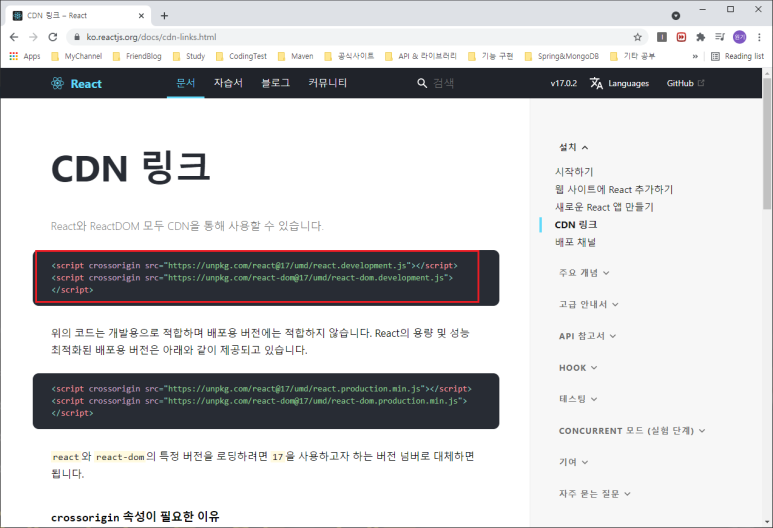Screen dimensions: 773x528
Task: Expand the API 참고서 section
Action: click(x=587, y=336)
